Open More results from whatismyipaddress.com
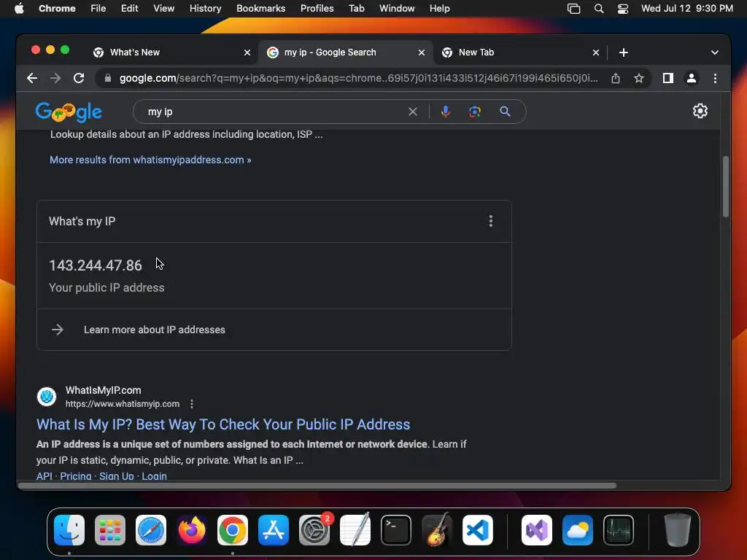 [x=150, y=160]
